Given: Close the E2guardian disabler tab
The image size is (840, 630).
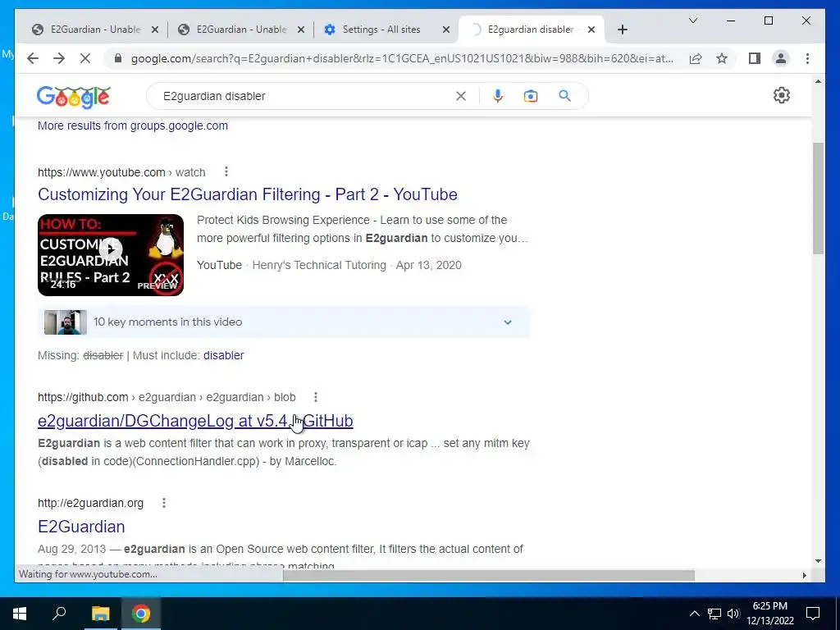Looking at the screenshot, I should (591, 30).
